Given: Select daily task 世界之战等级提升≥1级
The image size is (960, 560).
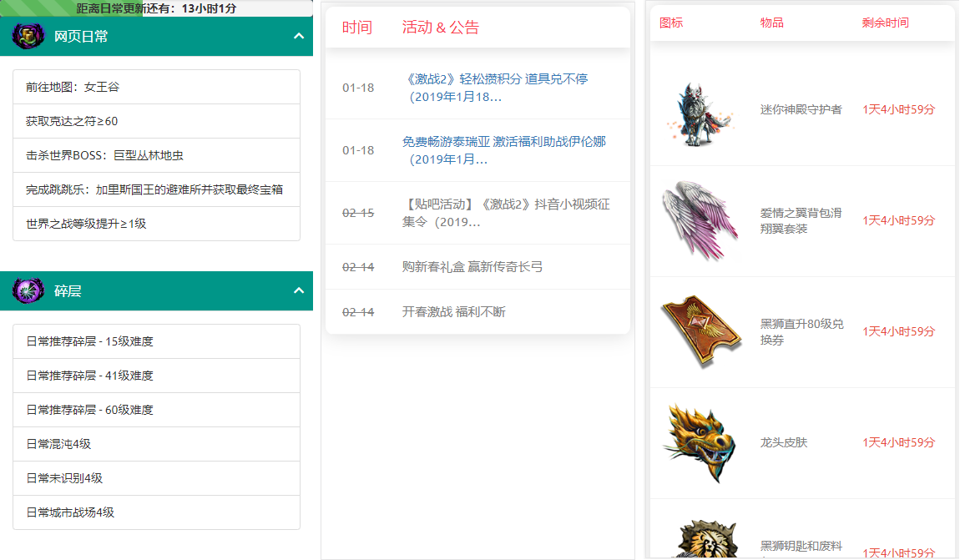Looking at the screenshot, I should point(156,224).
